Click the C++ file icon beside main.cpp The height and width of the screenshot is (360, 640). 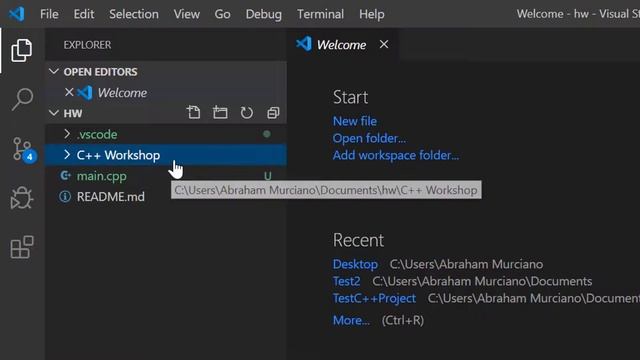[65, 176]
